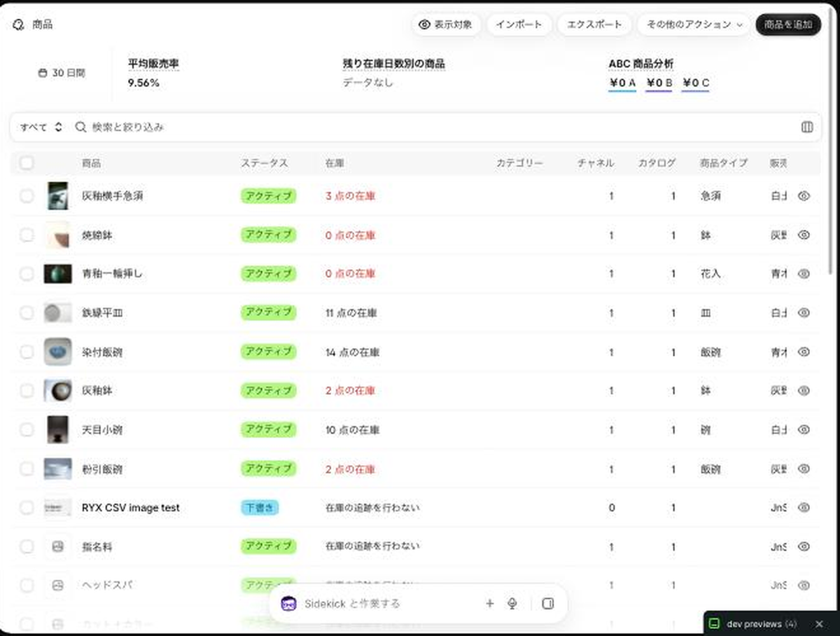The width and height of the screenshot is (840, 636).
Task: Open the 30日間 date range picker
Action: [61, 73]
